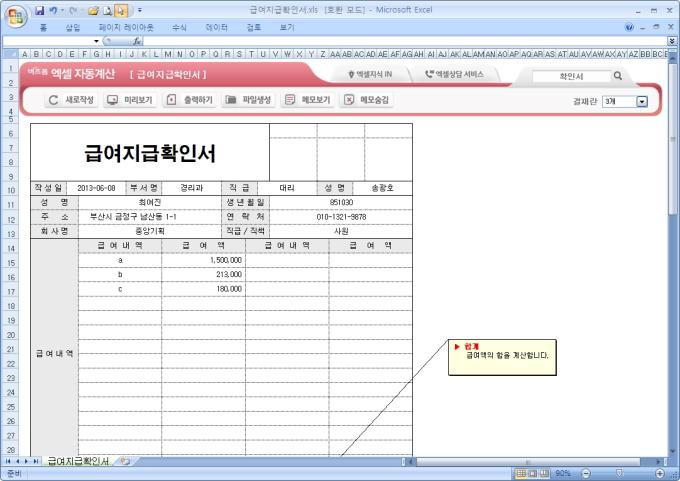680x481 pixels.
Task: Go to the previous sheet tab arrow
Action: click(x=18, y=461)
